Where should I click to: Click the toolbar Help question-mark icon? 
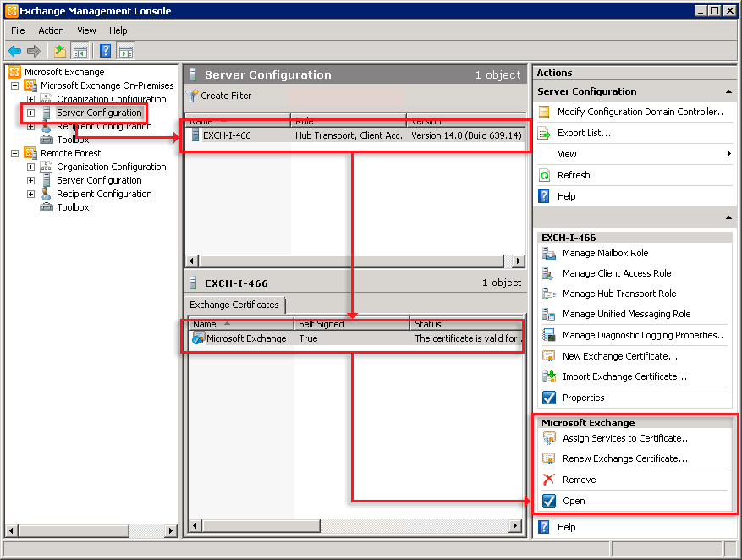tap(105, 51)
